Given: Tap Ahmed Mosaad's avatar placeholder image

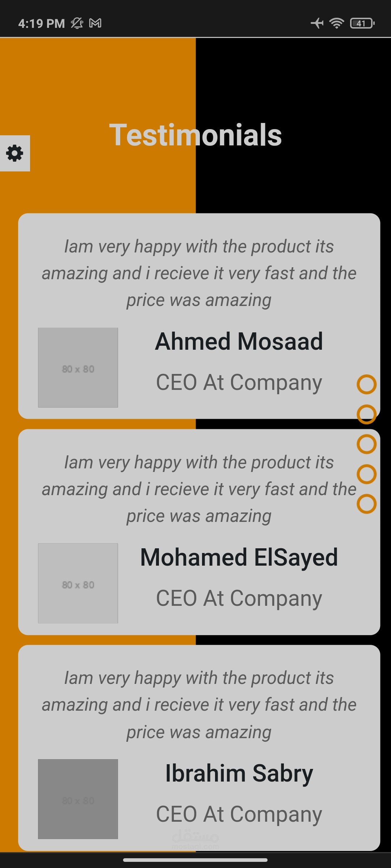Looking at the screenshot, I should pos(78,367).
